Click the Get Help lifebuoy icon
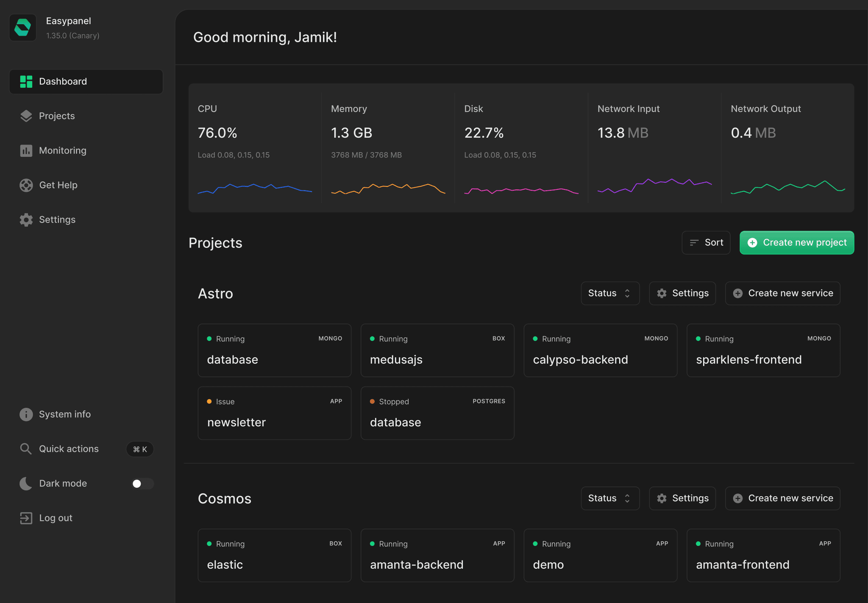The width and height of the screenshot is (868, 603). pos(26,185)
